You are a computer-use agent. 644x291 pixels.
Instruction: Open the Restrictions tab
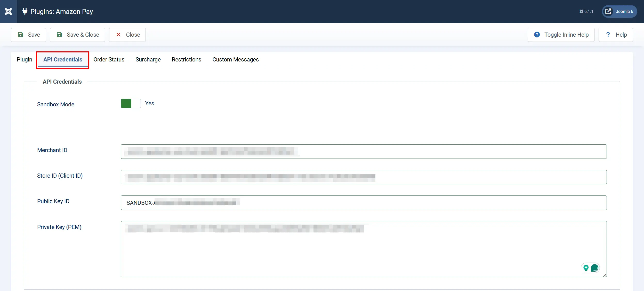pyautogui.click(x=187, y=59)
